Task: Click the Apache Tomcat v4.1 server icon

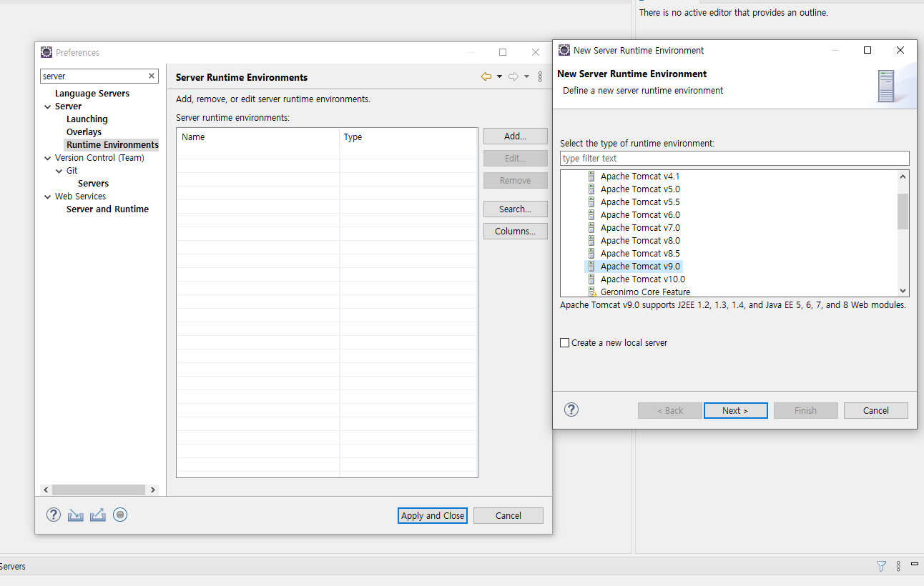Action: coord(591,177)
